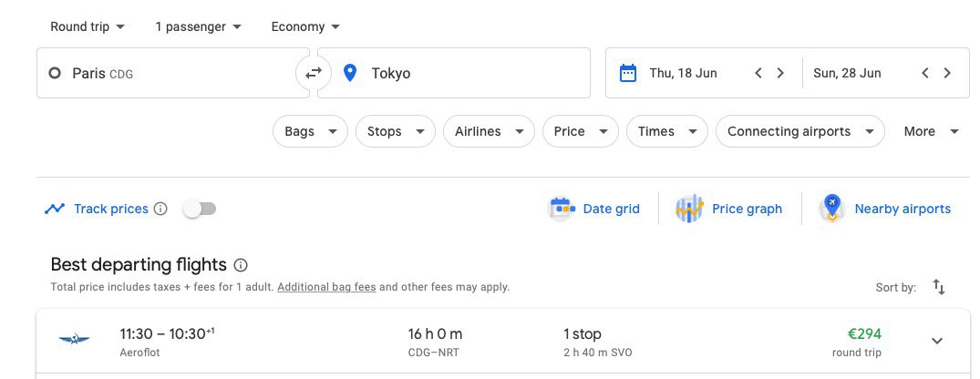The height and width of the screenshot is (379, 980).
Task: Open the Stops filter
Action: (394, 131)
